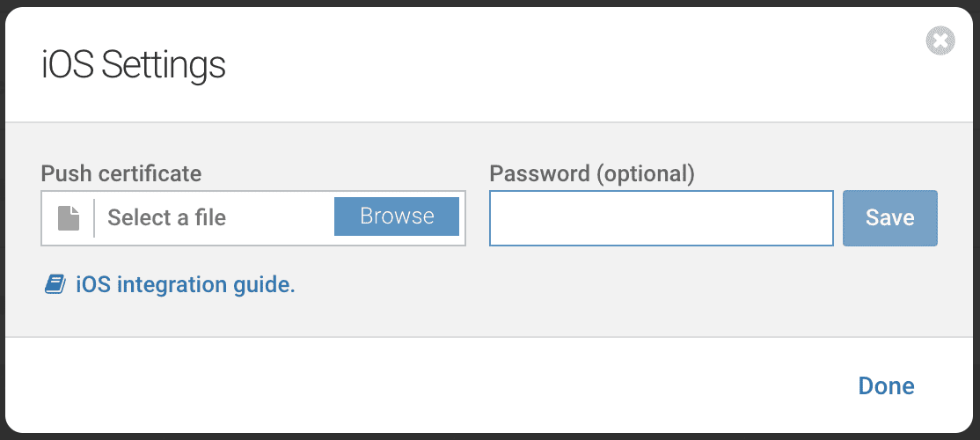Click the gray panel area below the Save button
The height and width of the screenshot is (440, 980).
click(889, 290)
